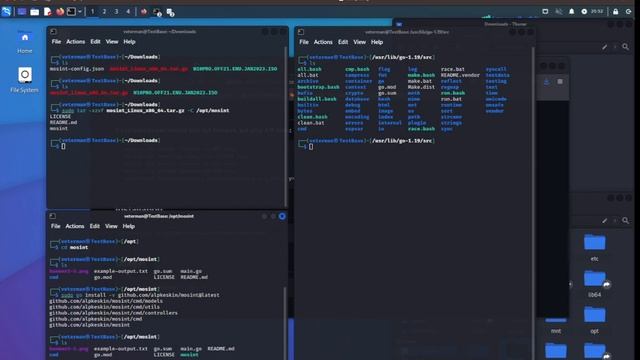
Task: Select the mnt folder label in file manager
Action: point(556,331)
